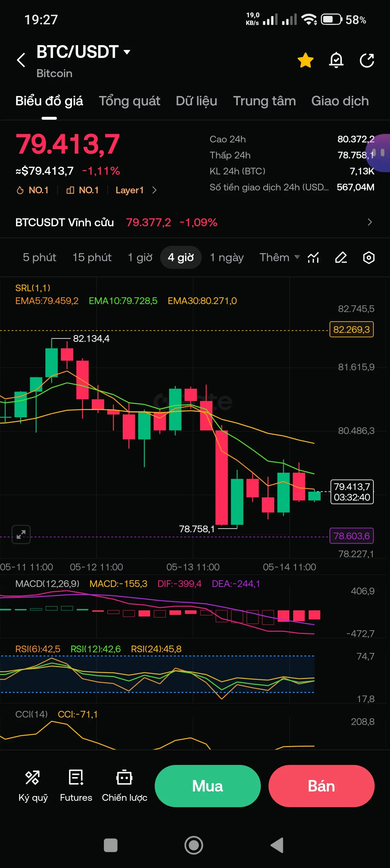Go back using the top-left arrow

click(21, 60)
